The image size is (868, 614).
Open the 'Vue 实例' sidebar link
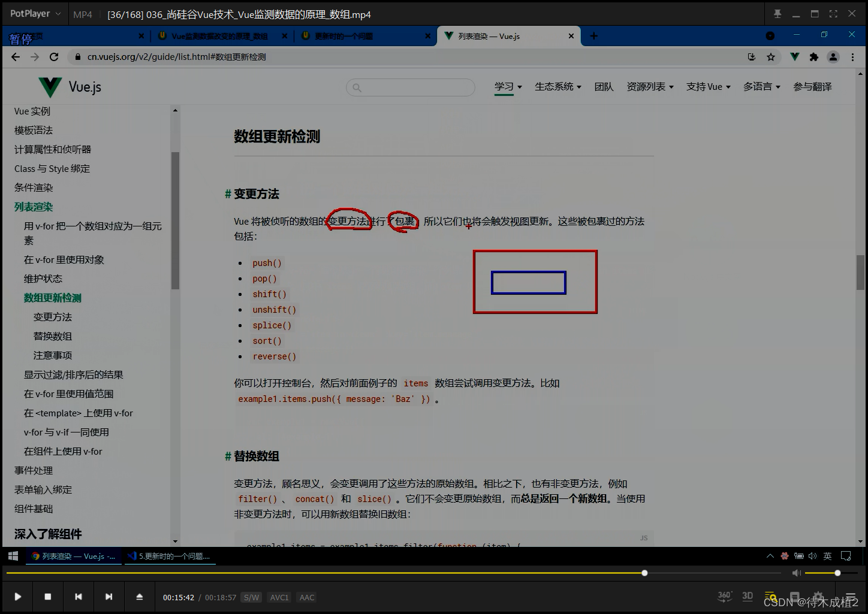coord(32,111)
